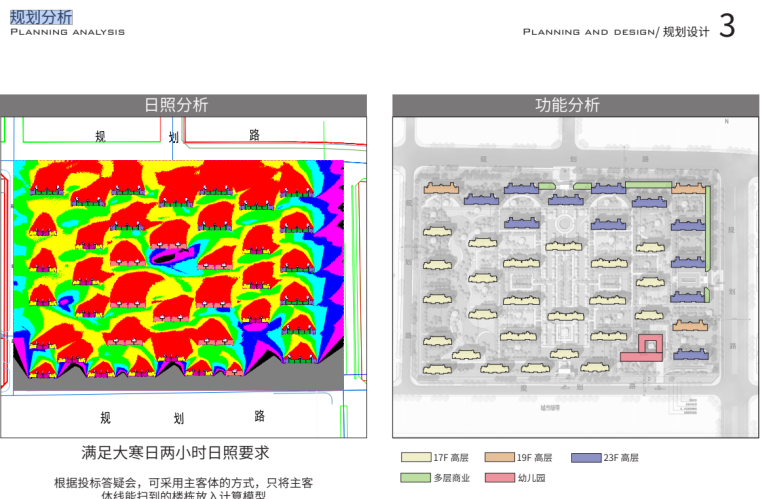The height and width of the screenshot is (499, 760).
Task: Select the 幼儿园 pink legend swatch
Action: [499, 478]
